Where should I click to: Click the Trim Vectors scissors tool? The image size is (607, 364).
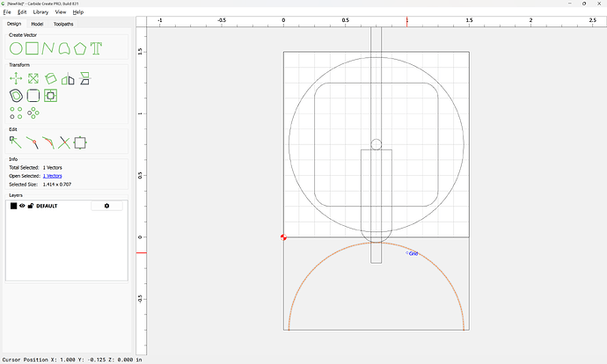(x=63, y=142)
